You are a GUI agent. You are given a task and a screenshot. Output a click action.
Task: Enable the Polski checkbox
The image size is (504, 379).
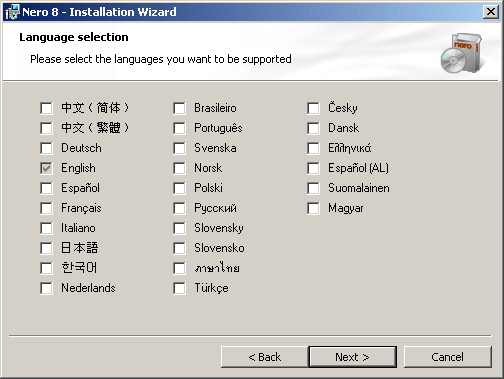(x=179, y=188)
